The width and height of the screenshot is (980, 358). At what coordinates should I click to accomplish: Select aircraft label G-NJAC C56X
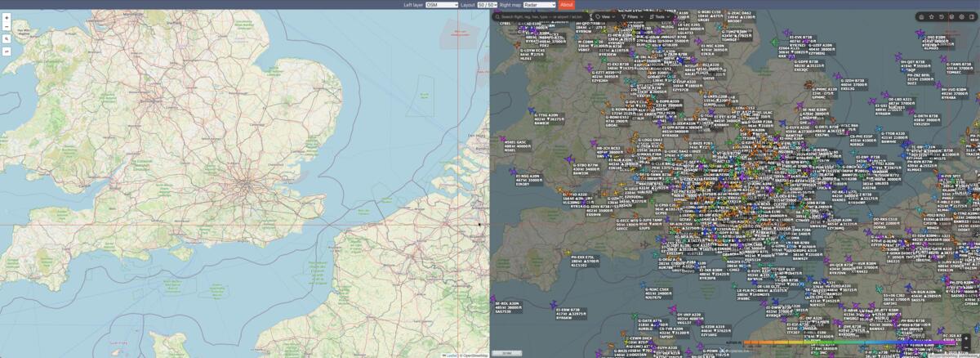tap(658, 293)
